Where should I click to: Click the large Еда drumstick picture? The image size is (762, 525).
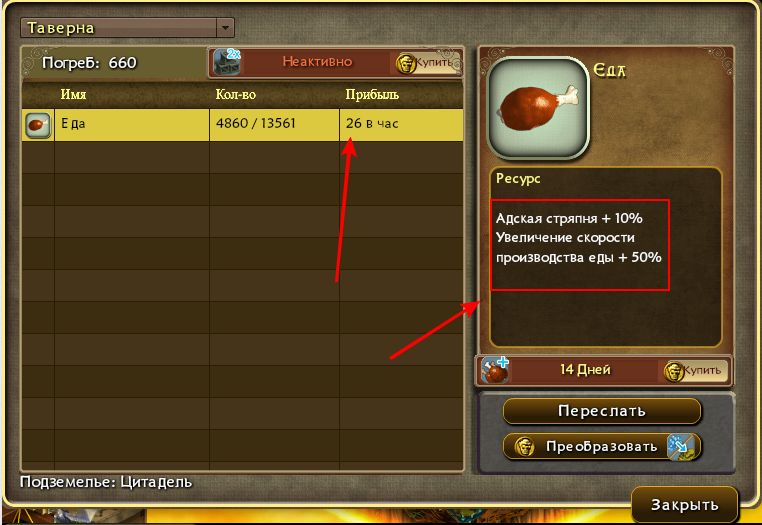click(x=538, y=108)
